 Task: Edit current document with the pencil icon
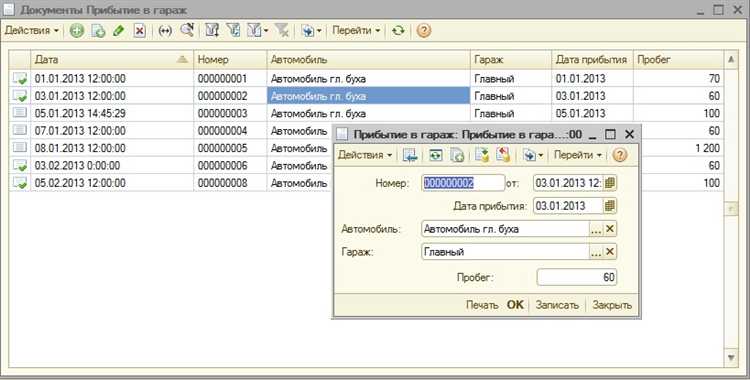[118, 31]
